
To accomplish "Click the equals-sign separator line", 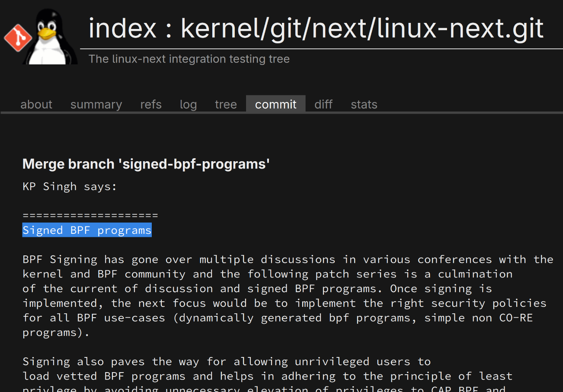I will (x=90, y=215).
